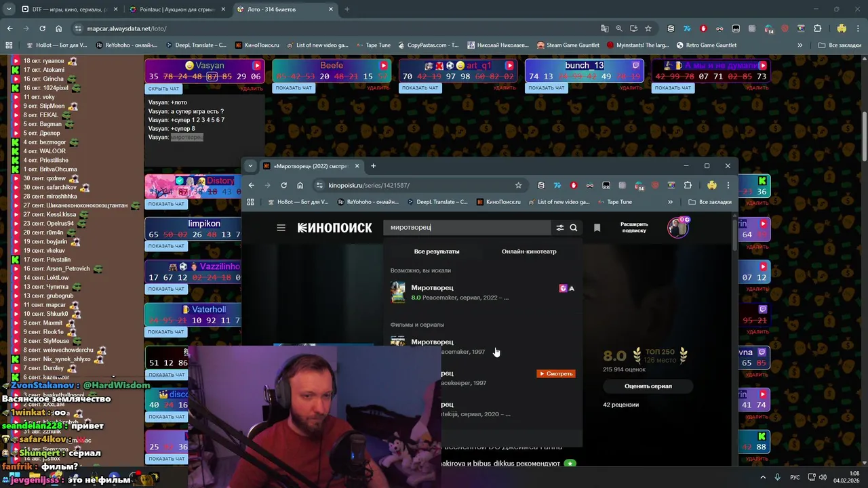Open Kinopoisk advanced search filter icon
The height and width of the screenshot is (488, 868).
[560, 228]
